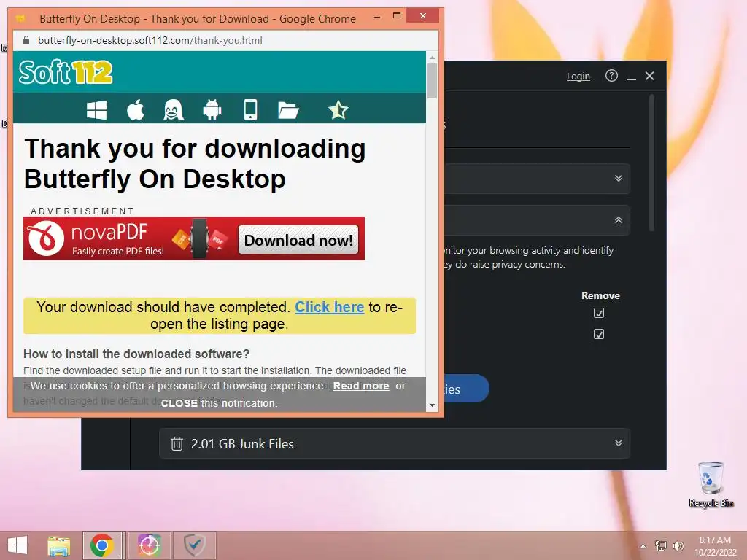The image size is (747, 560).
Task: Collapse the open privacy section chevron
Action: click(x=619, y=219)
